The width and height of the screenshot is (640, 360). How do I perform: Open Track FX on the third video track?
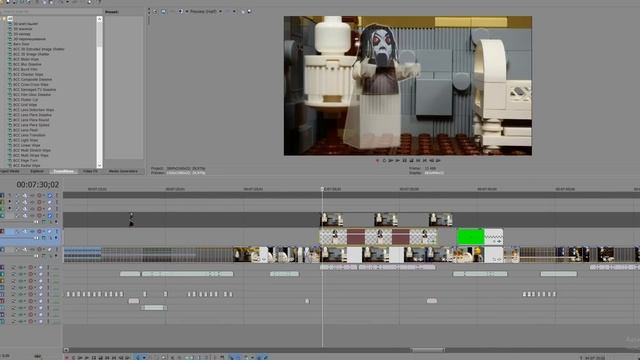pyautogui.click(x=32, y=209)
